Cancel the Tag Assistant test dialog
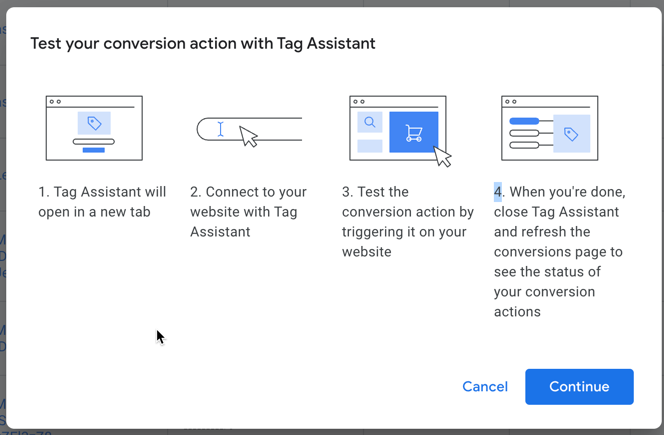 [x=485, y=387]
